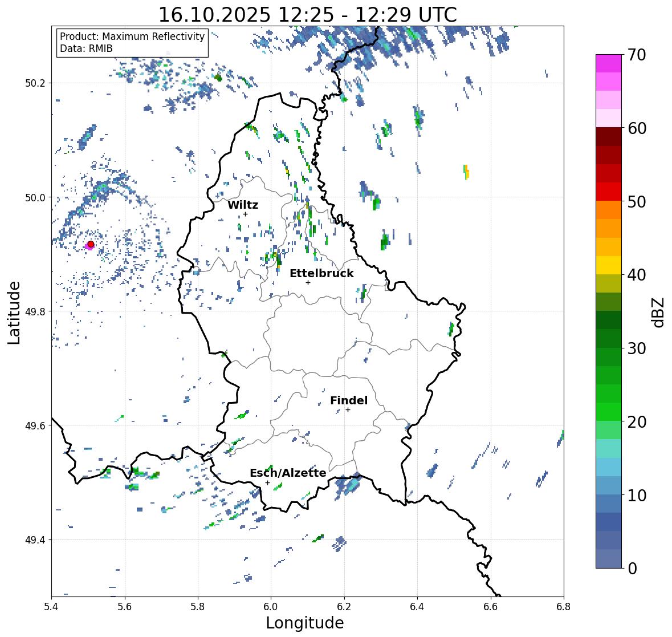Select the "Data: RMIB" text
This screenshot has width=672, height=637.
(x=86, y=48)
